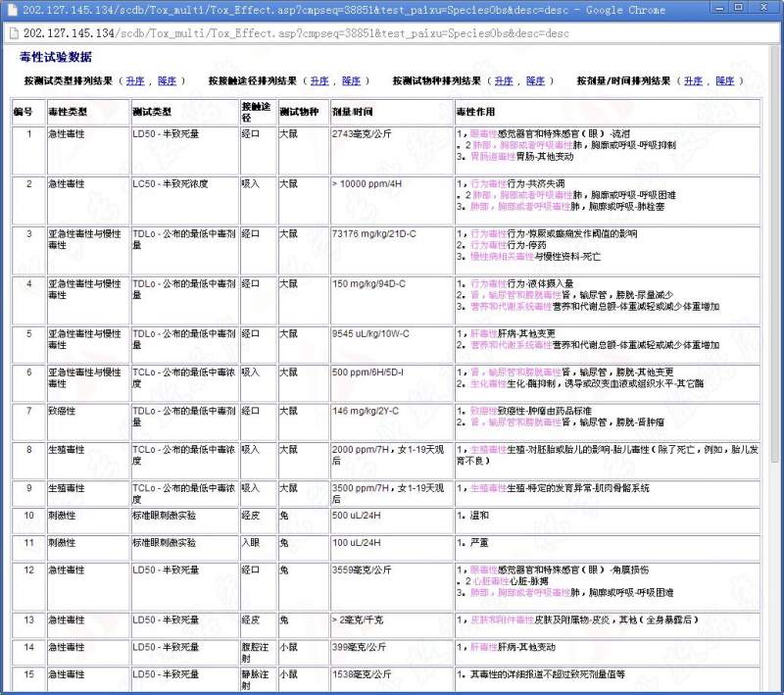This screenshot has width=784, height=695.
Task: Open the pink 行为毒性 link in row 2
Action: pos(489,184)
